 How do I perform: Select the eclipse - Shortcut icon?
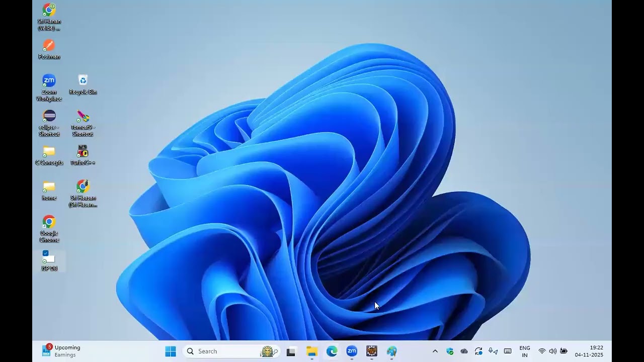click(49, 123)
